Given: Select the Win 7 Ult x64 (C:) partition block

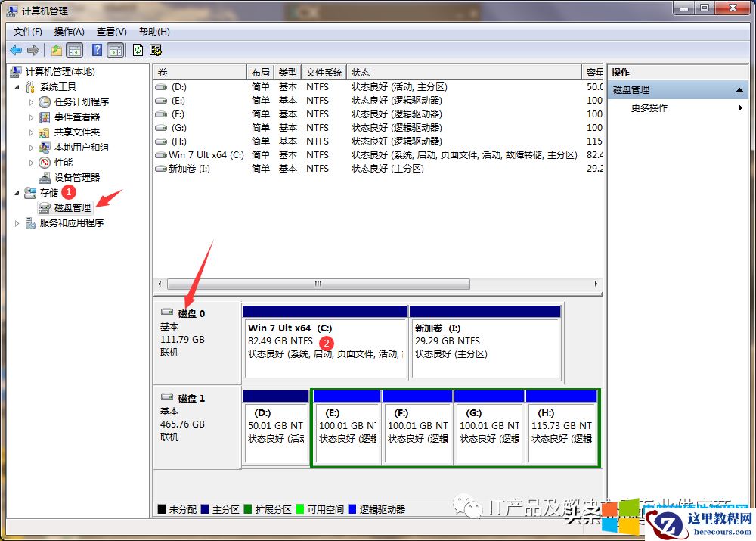Looking at the screenshot, I should 325,343.
